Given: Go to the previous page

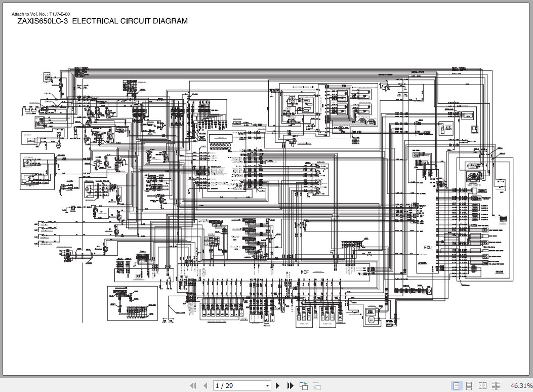Looking at the screenshot, I should coord(206,385).
